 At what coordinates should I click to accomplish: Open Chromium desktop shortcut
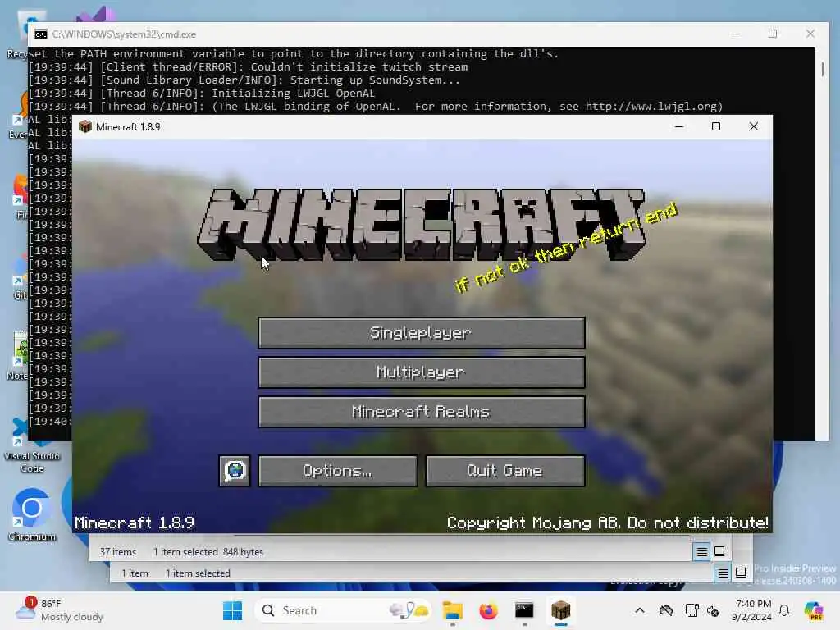[x=32, y=515]
